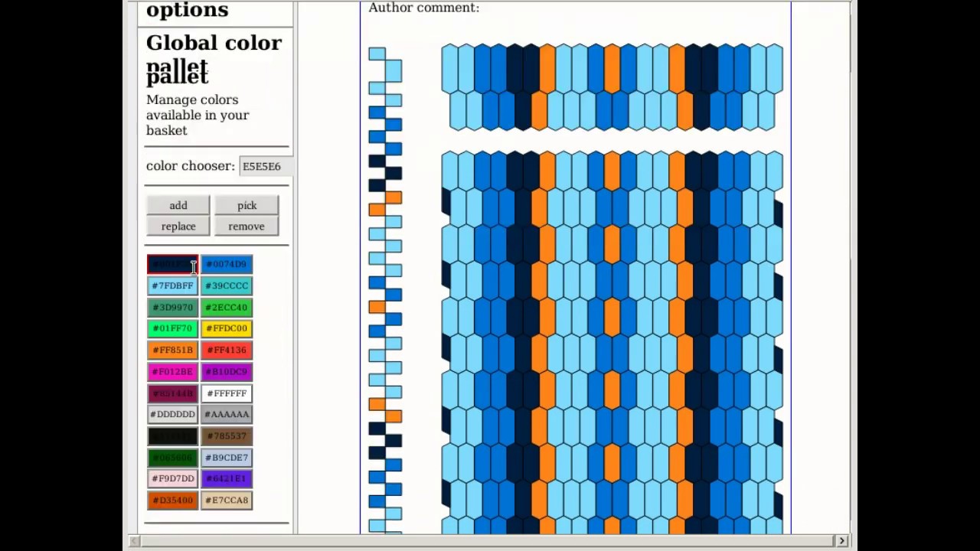Screen dimensions: 980x551
Task: Choose the #3D9970 olive green swatch
Action: 172,307
